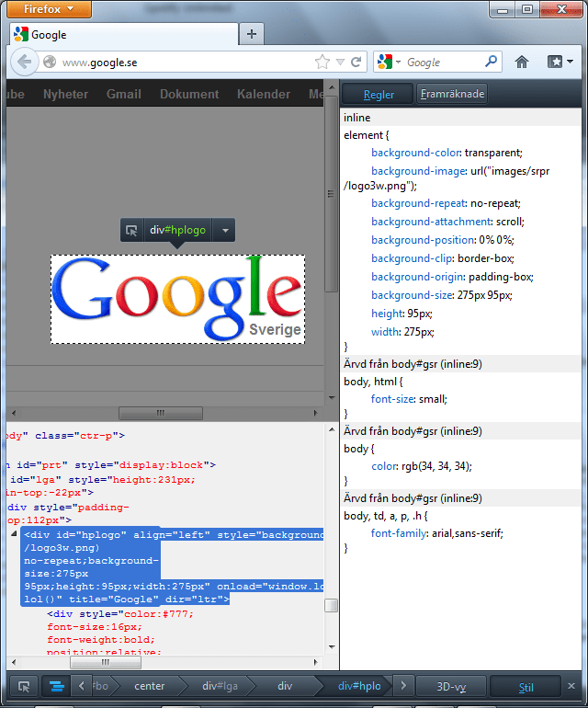Viewport: 588px width, 708px height.
Task: Go to the home page
Action: click(x=522, y=62)
